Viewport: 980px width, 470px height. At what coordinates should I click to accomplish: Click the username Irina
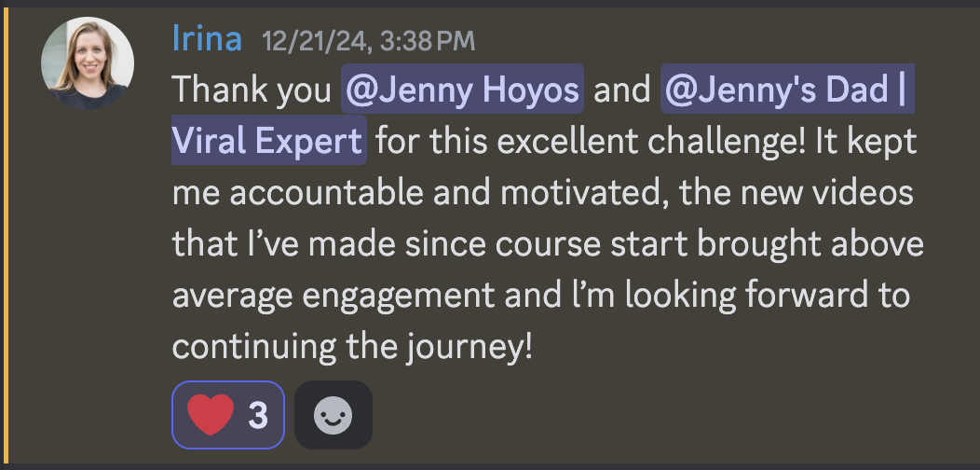coord(207,39)
